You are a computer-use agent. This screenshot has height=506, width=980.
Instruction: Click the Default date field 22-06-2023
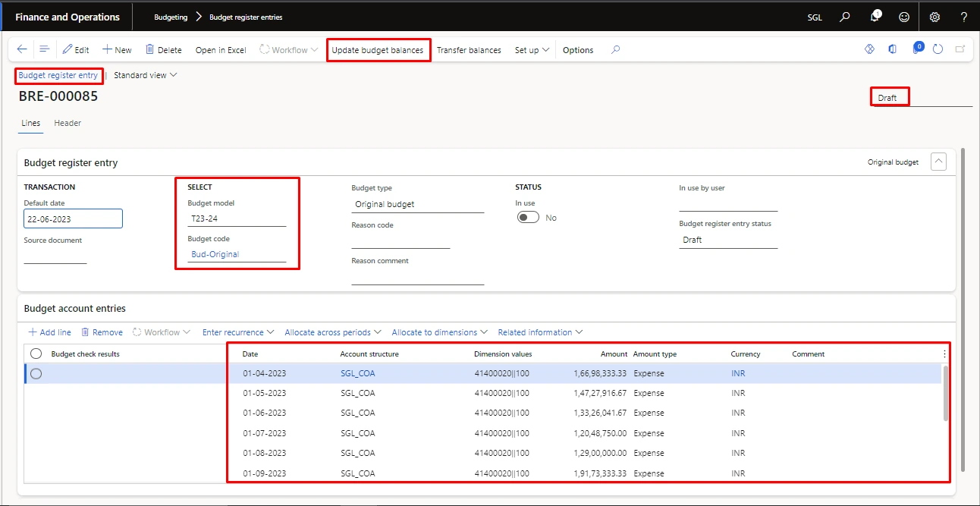74,218
